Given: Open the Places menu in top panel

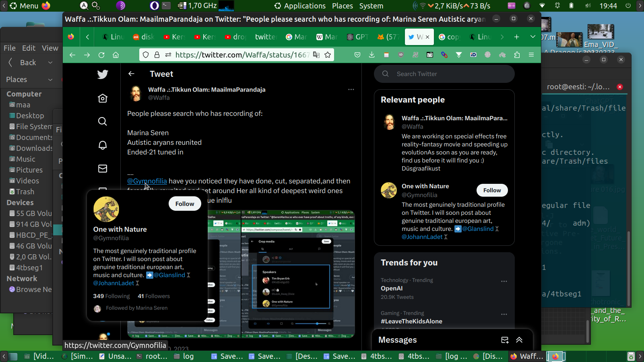Looking at the screenshot, I should [343, 6].
